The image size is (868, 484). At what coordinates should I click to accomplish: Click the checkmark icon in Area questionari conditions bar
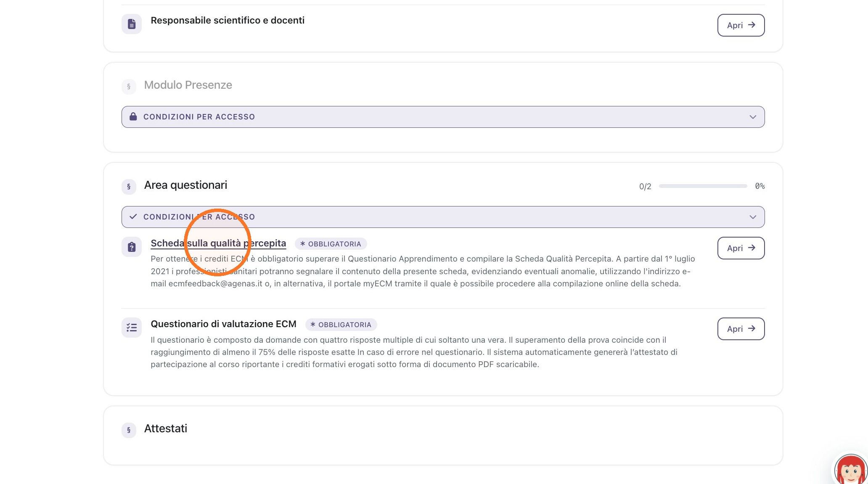pyautogui.click(x=133, y=217)
